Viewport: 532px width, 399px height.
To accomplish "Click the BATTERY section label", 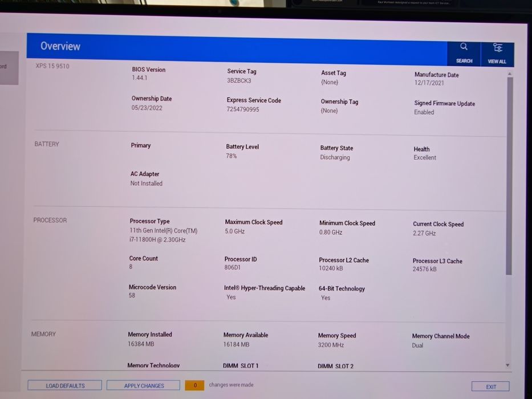I will click(x=47, y=144).
